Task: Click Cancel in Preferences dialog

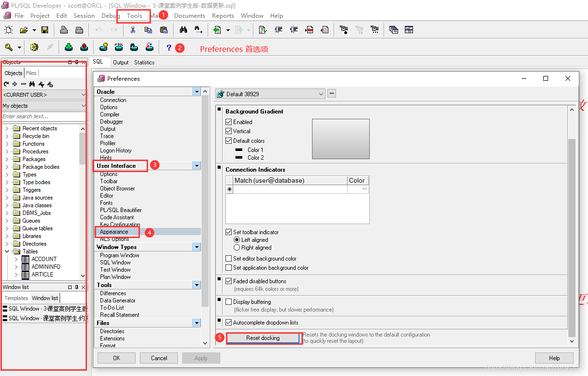Action: click(159, 358)
